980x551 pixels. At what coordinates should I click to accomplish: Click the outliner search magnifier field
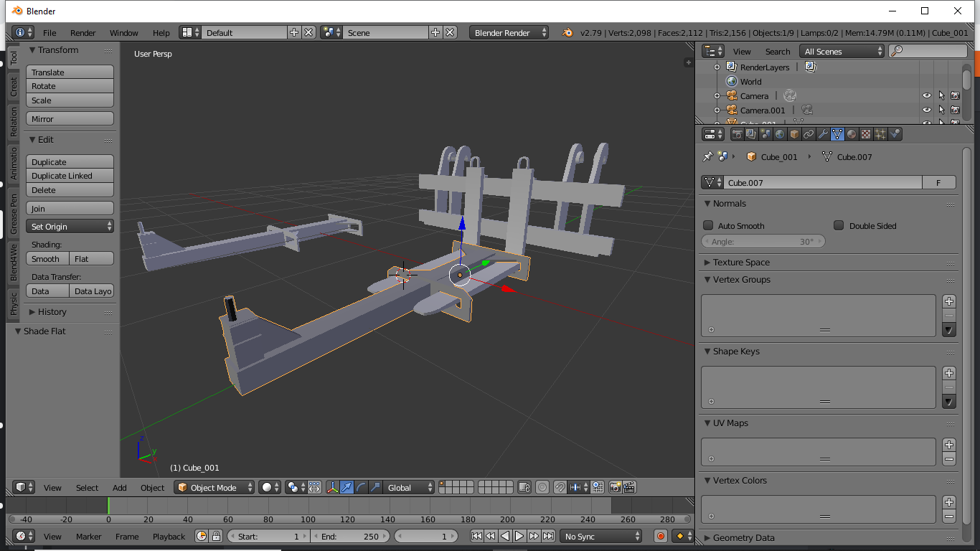(x=927, y=51)
